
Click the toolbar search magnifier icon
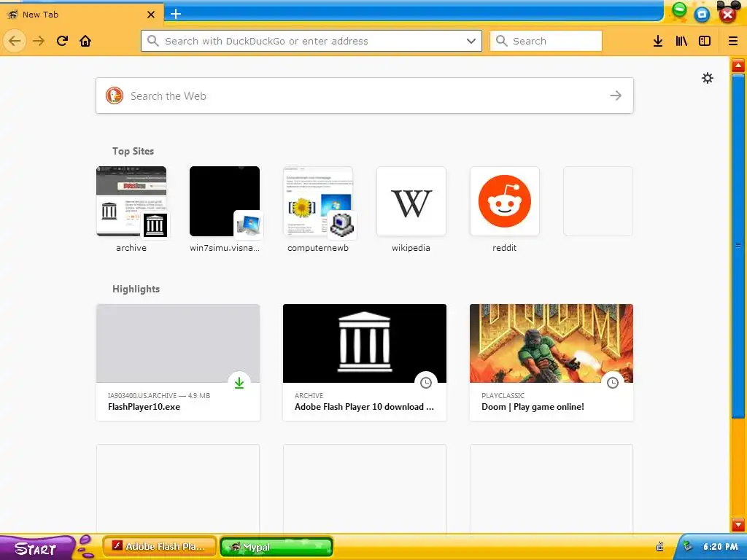[x=501, y=41]
